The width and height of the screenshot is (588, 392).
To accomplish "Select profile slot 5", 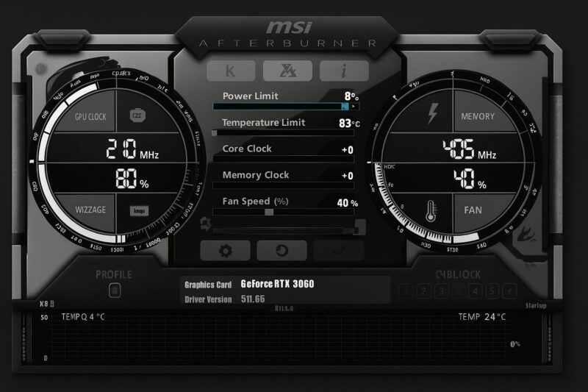I will (x=492, y=291).
